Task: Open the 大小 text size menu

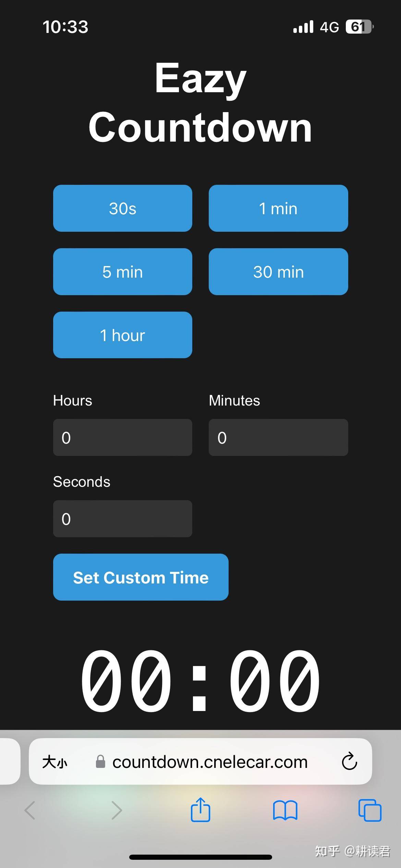Action: click(55, 762)
